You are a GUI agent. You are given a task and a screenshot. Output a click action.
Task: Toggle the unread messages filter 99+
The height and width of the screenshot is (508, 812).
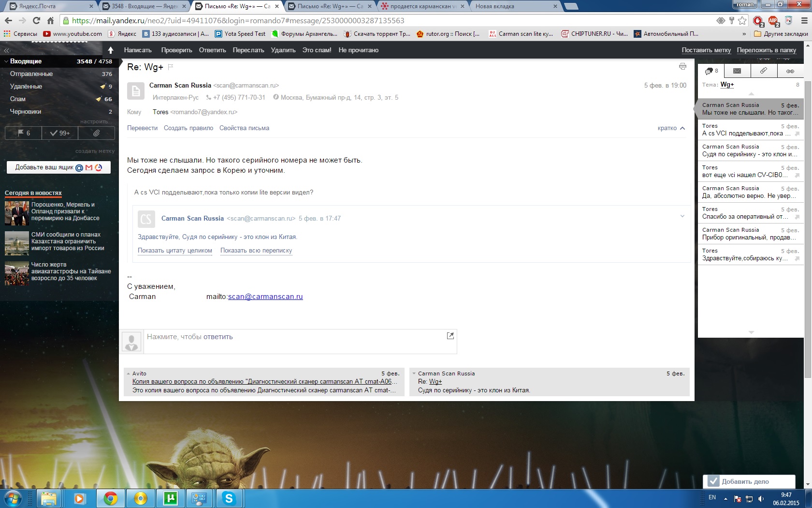pyautogui.click(x=60, y=133)
